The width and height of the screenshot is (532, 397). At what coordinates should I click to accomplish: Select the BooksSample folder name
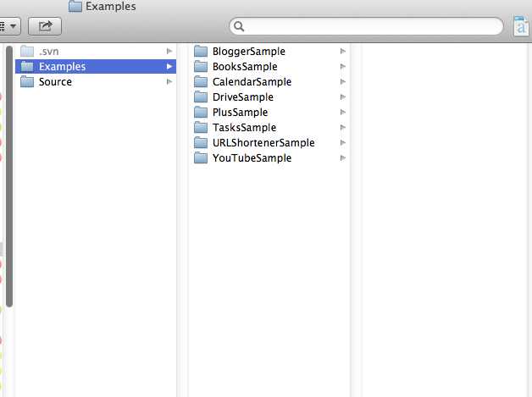245,67
